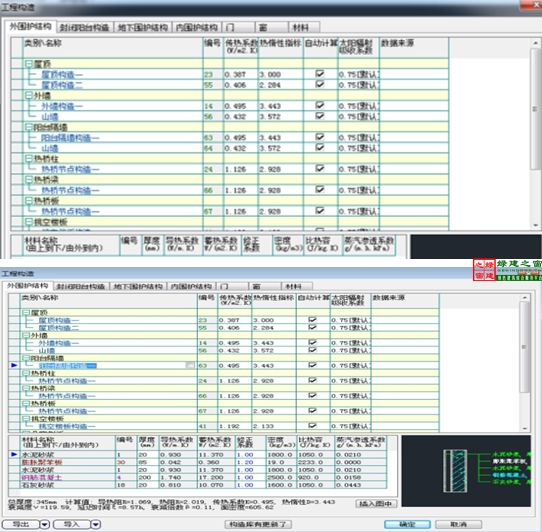Open the arrow menu next to 导出
This screenshot has width=542, height=532.
(x=45, y=524)
